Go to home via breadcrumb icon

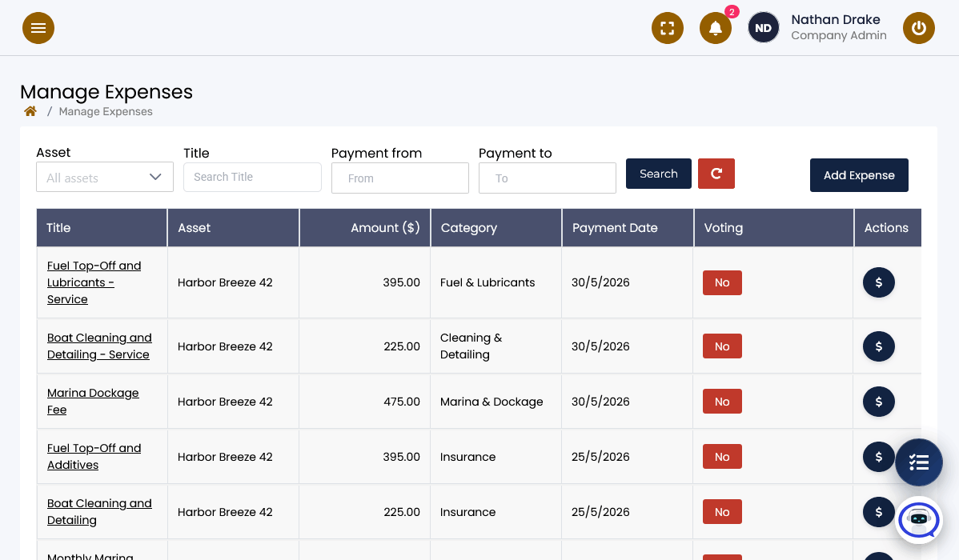click(x=30, y=111)
